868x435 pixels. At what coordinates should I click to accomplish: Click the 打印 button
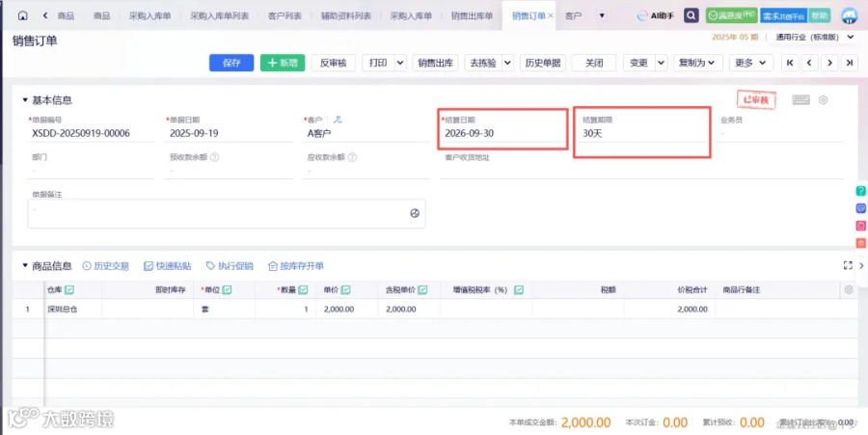(378, 63)
